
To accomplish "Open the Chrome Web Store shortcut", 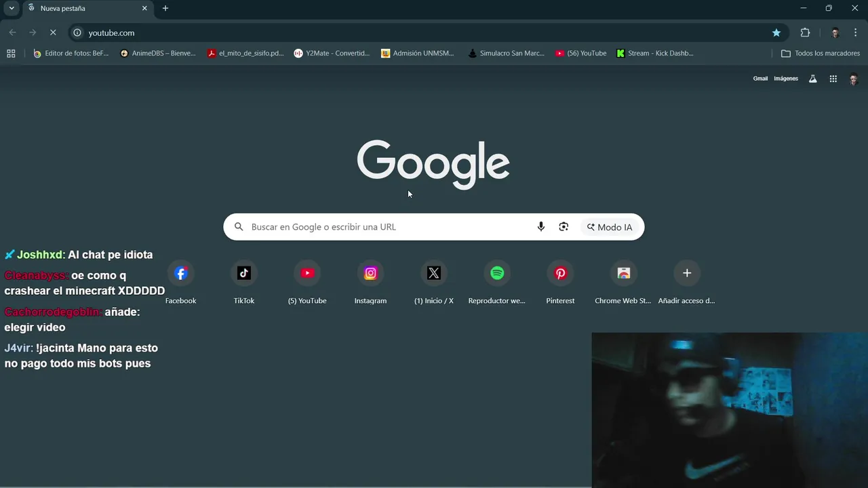I will tap(623, 283).
